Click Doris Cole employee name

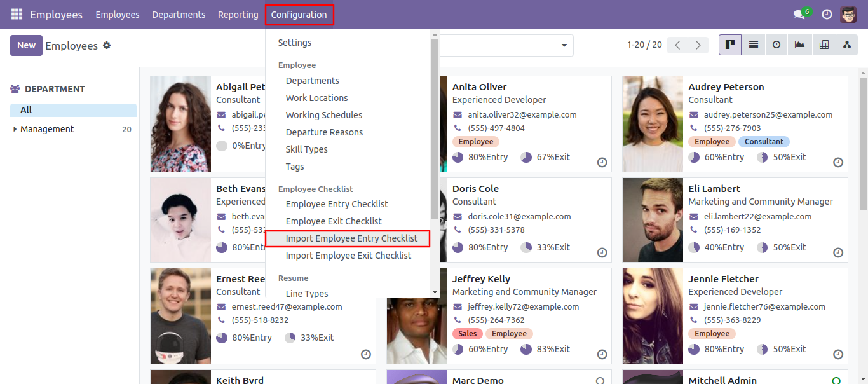pyautogui.click(x=475, y=189)
